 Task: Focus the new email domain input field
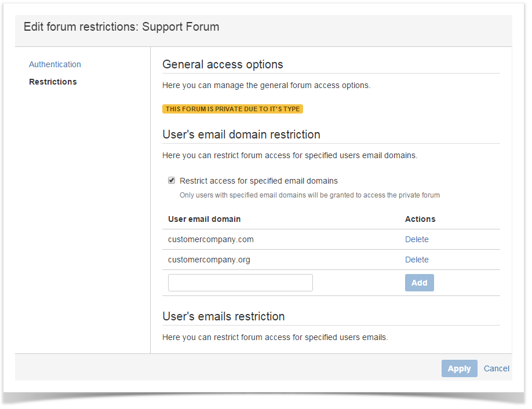pyautogui.click(x=240, y=283)
